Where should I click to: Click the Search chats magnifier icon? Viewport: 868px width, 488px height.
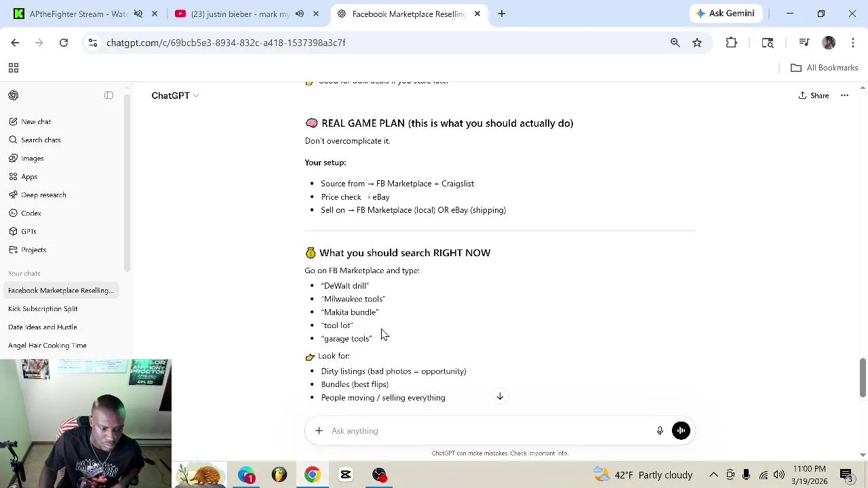[13, 140]
